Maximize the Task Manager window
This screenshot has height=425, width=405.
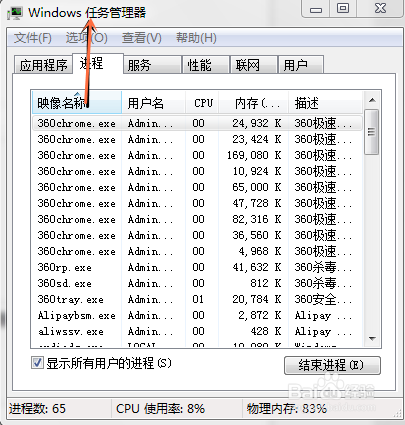tap(343, 9)
